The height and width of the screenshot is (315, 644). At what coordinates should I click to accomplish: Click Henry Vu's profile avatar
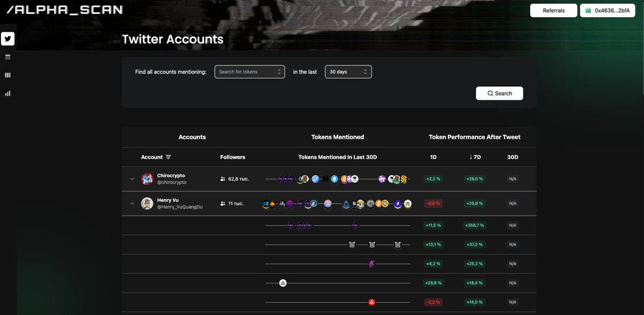pos(147,204)
